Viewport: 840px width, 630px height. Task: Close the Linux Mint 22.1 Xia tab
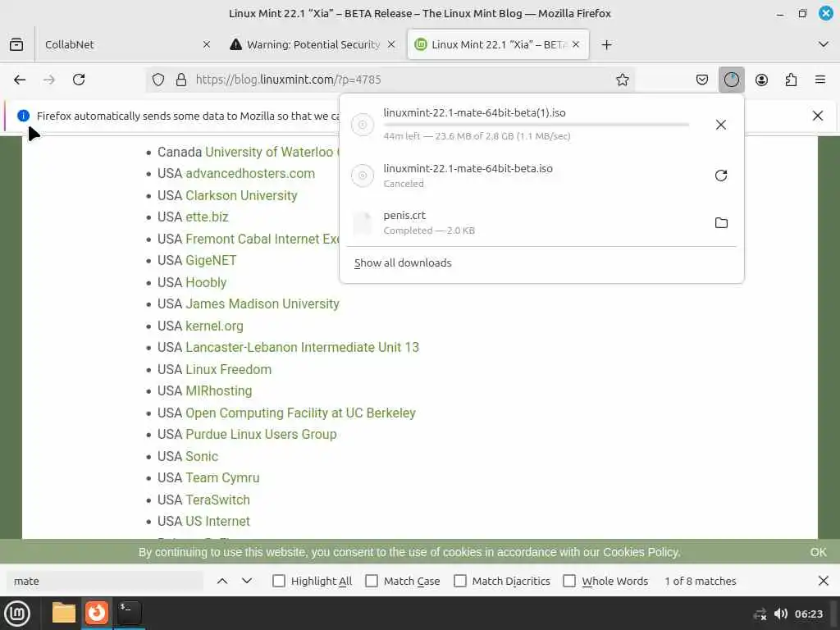(576, 44)
